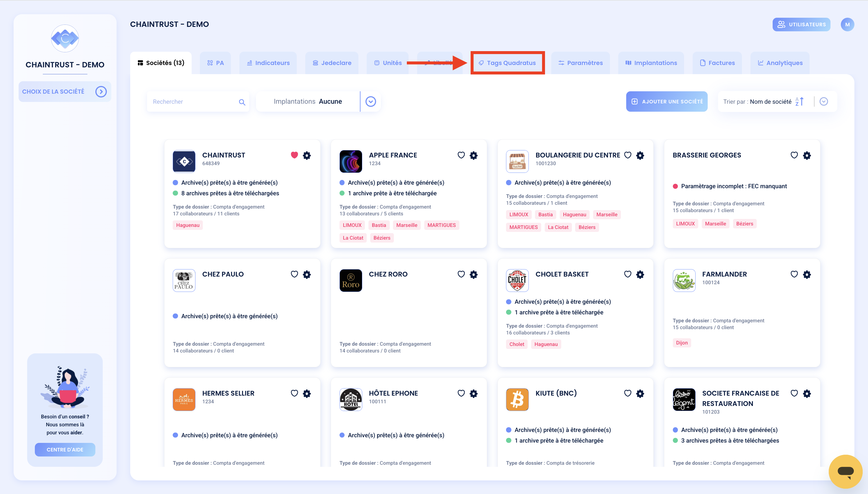Switch to the Factures tab
Viewport: 868px width, 494px height.
coord(717,63)
